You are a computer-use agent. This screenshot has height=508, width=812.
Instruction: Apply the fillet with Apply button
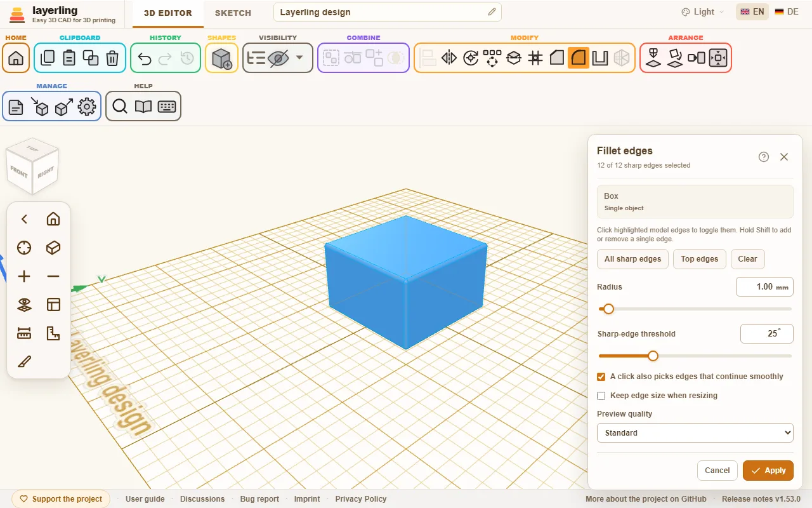click(x=768, y=471)
